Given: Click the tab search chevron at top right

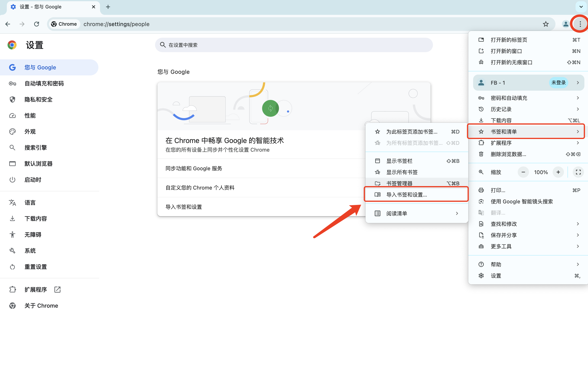Looking at the screenshot, I should click(x=581, y=7).
